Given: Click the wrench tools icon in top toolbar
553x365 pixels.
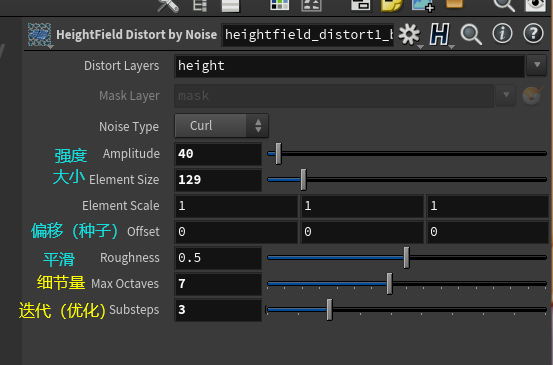Looking at the screenshot, I should point(168,6).
